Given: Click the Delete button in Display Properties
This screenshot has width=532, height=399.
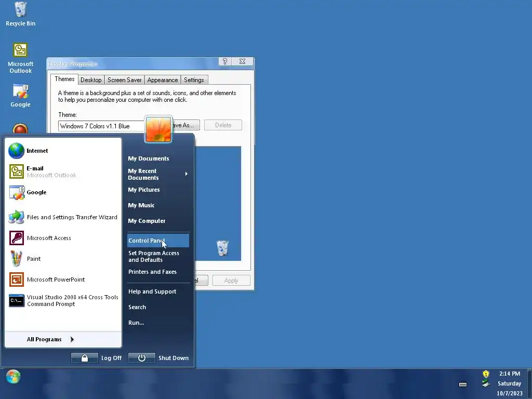Looking at the screenshot, I should pyautogui.click(x=223, y=125).
